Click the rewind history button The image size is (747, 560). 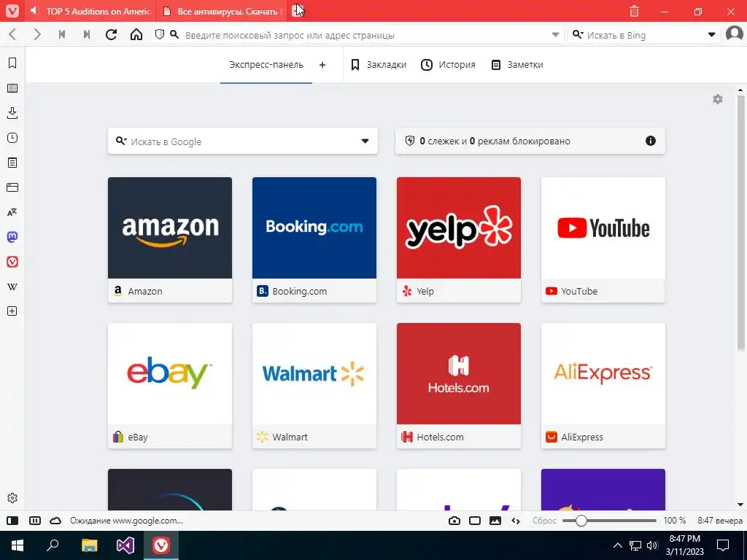tap(62, 35)
